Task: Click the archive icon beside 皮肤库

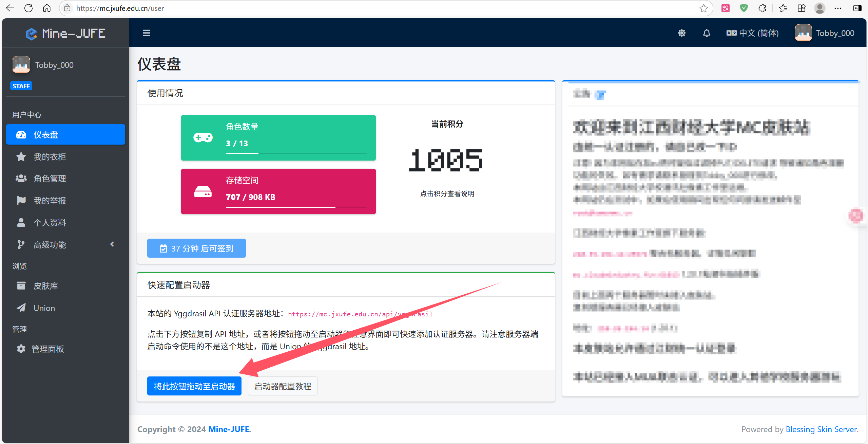Action: [21, 285]
